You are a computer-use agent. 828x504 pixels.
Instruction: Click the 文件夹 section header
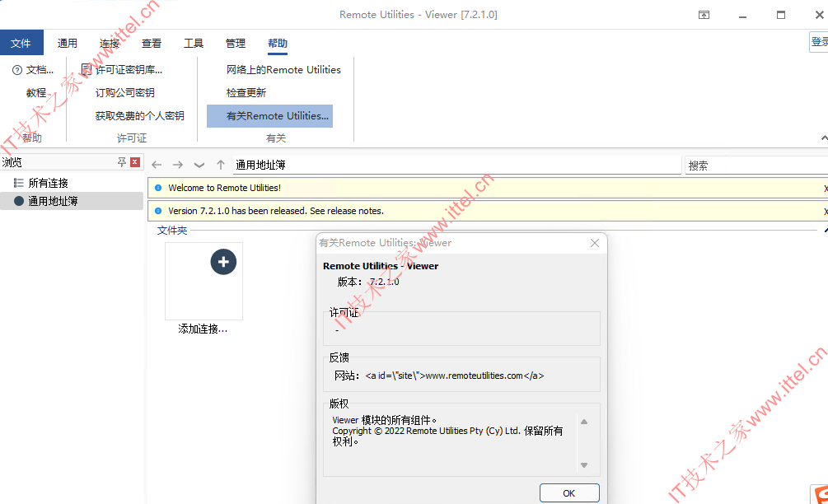point(172,231)
